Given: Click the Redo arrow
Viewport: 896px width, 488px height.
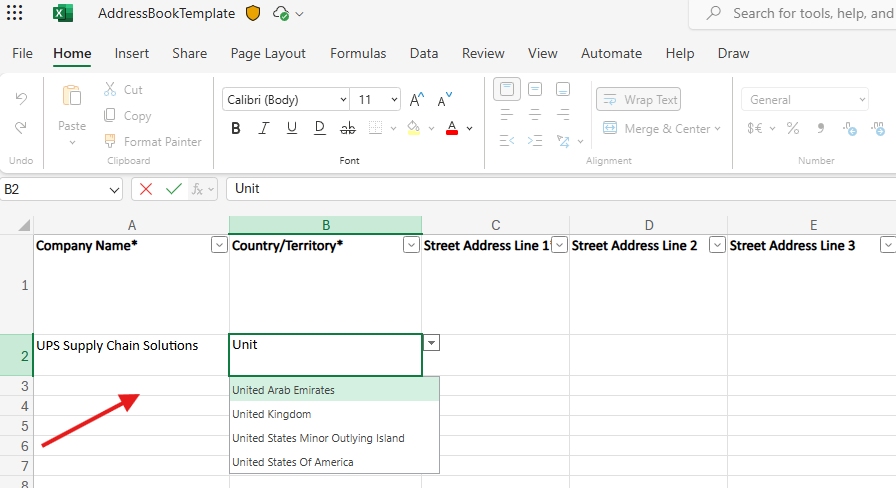Looking at the screenshot, I should click(x=21, y=127).
